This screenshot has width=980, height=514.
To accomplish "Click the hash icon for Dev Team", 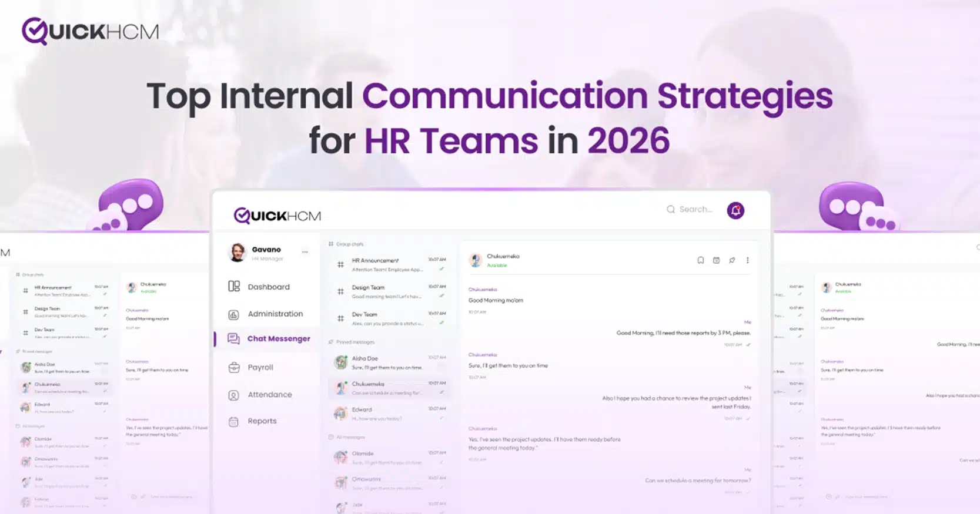I will point(340,318).
